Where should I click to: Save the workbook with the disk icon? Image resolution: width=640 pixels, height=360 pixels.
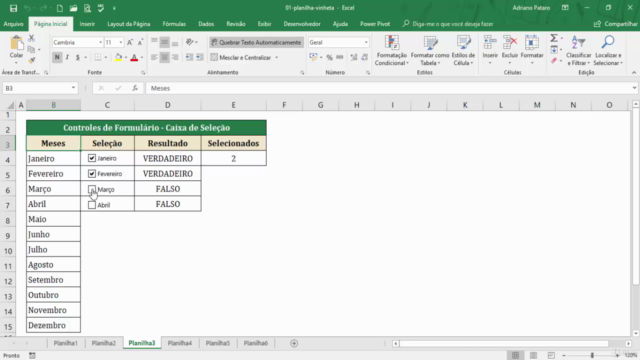tap(13, 8)
